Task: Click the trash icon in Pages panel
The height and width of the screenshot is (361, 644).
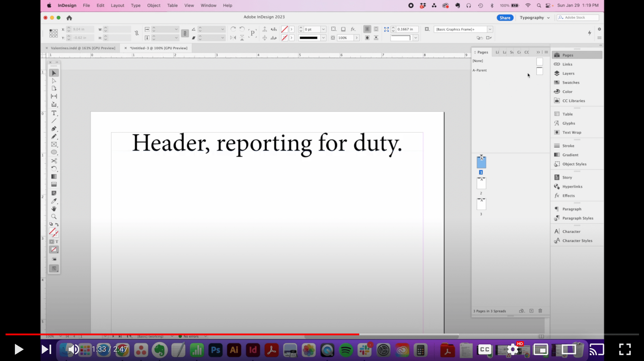Action: 540,311
